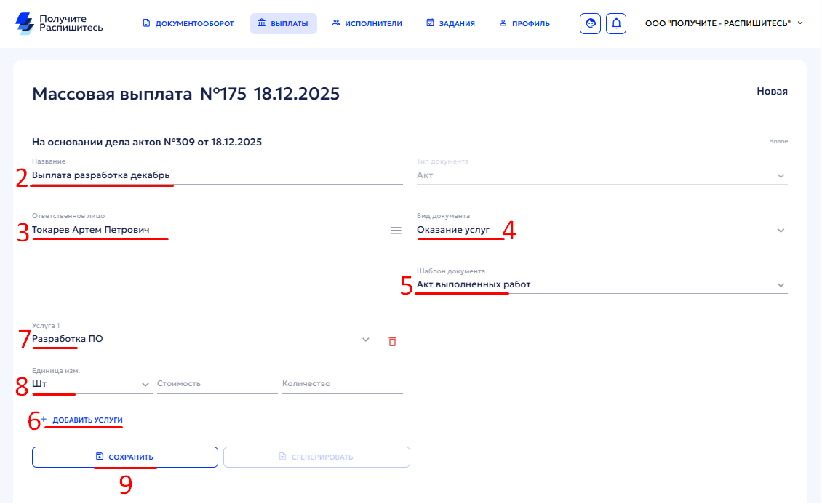Click the plus icon to add services

pos(43,420)
